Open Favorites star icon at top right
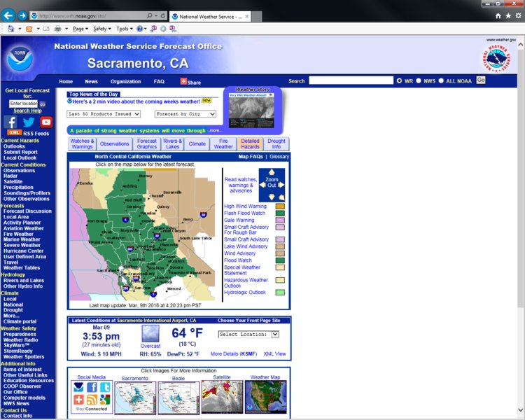The image size is (525, 420). pos(508,15)
